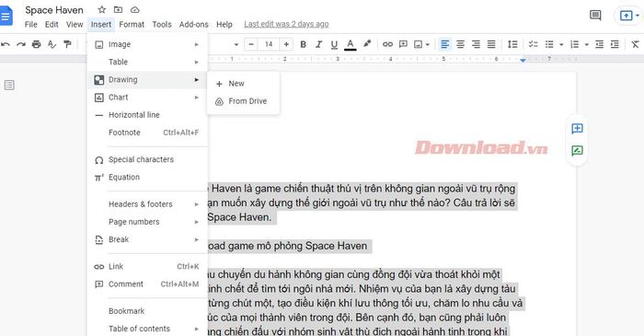Toggle bold formatting
The image size is (644, 336).
coord(303,44)
